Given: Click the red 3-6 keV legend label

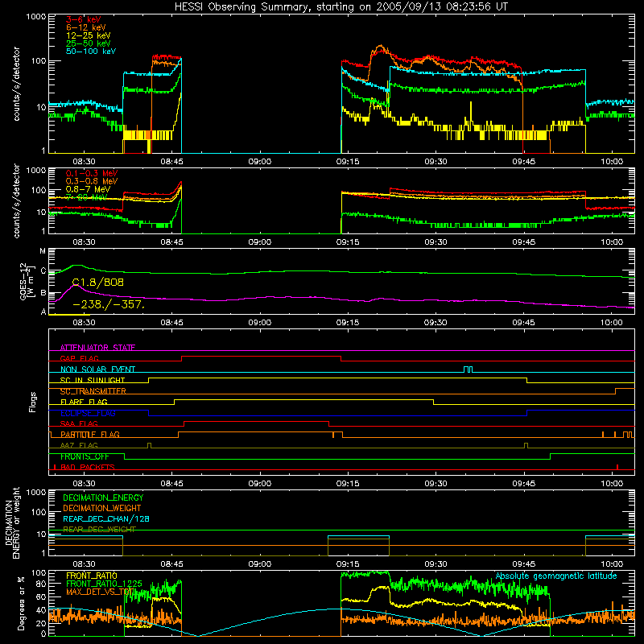Looking at the screenshot, I should pyautogui.click(x=84, y=19).
